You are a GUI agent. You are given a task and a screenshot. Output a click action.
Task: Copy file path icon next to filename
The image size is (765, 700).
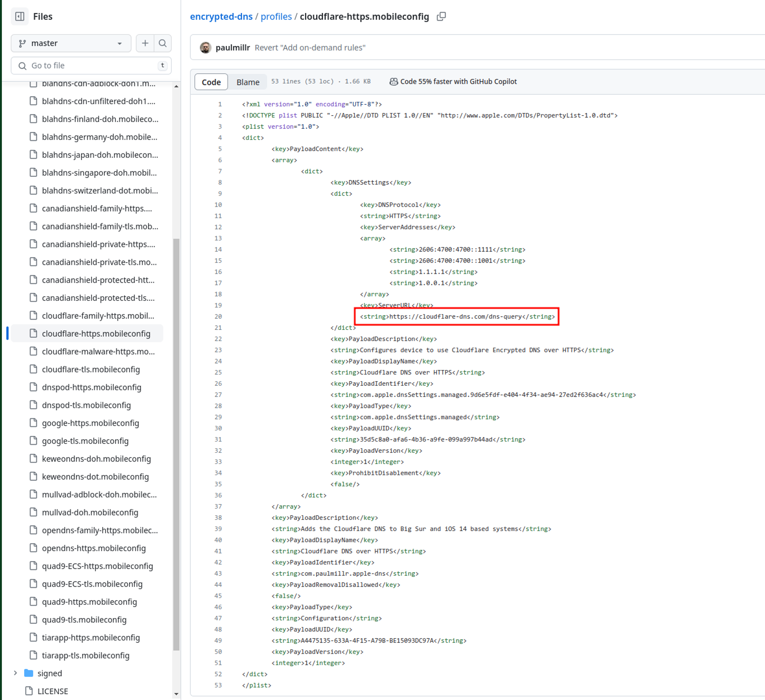[x=441, y=16]
